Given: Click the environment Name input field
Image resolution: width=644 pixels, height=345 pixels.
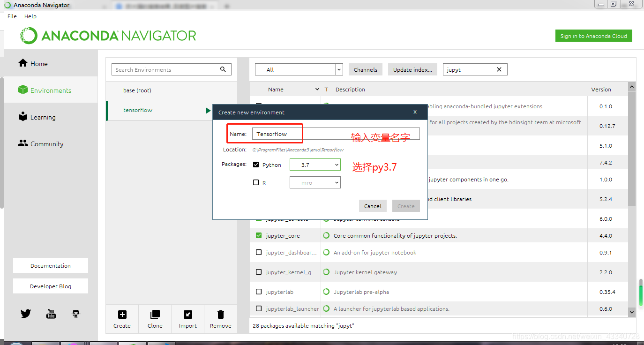Looking at the screenshot, I should pyautogui.click(x=336, y=134).
